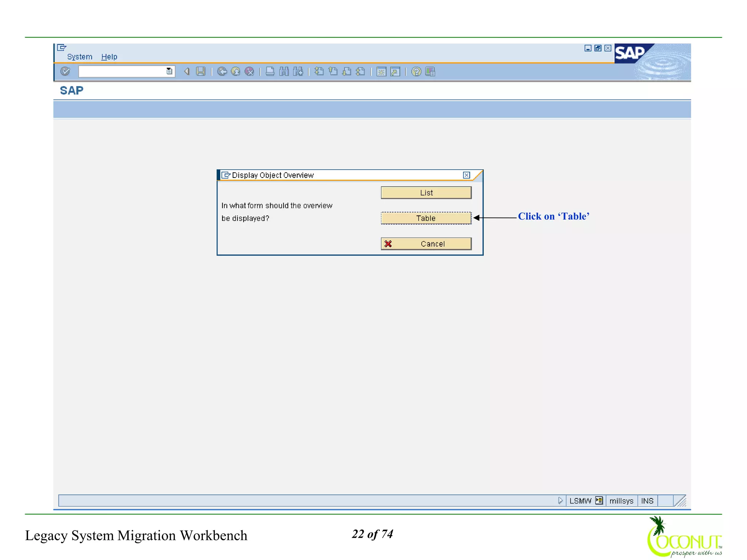Close the SAP main window
This screenshot has height=560, width=747.
pos(608,48)
